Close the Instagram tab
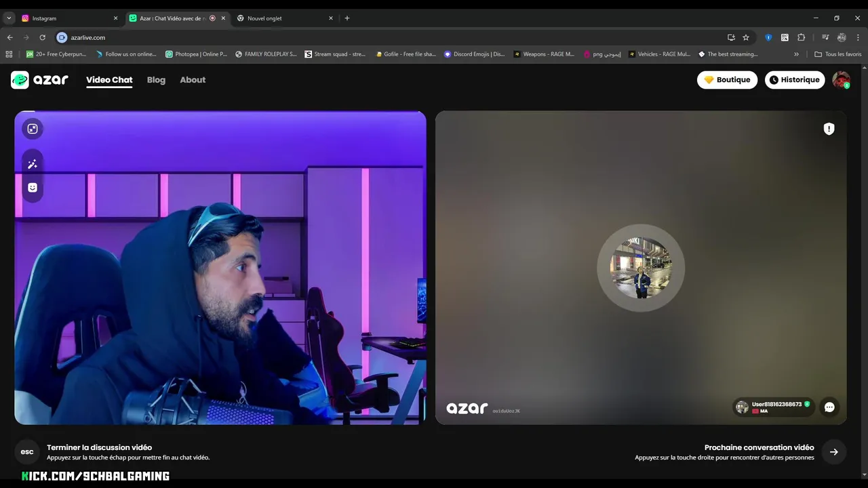Image resolution: width=868 pixels, height=488 pixels. pyautogui.click(x=115, y=18)
